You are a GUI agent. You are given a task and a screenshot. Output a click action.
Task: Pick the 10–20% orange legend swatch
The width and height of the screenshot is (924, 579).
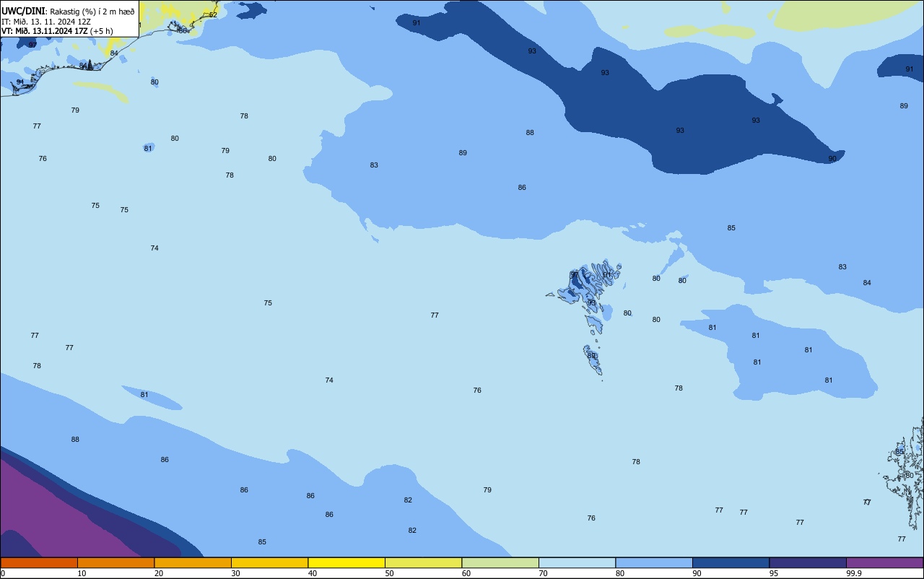tap(115, 562)
